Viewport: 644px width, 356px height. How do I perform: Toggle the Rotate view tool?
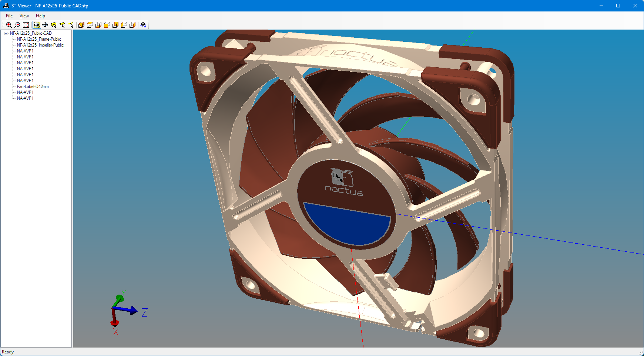tap(36, 25)
